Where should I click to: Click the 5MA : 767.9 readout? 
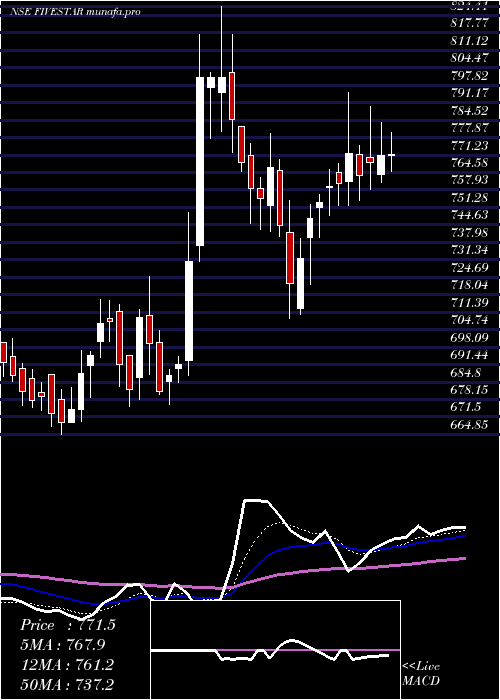64,645
